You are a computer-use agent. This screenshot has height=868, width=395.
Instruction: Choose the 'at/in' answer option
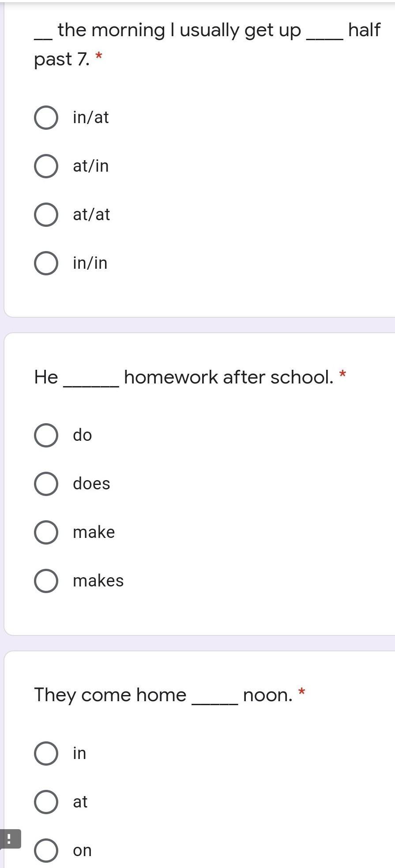(x=46, y=166)
